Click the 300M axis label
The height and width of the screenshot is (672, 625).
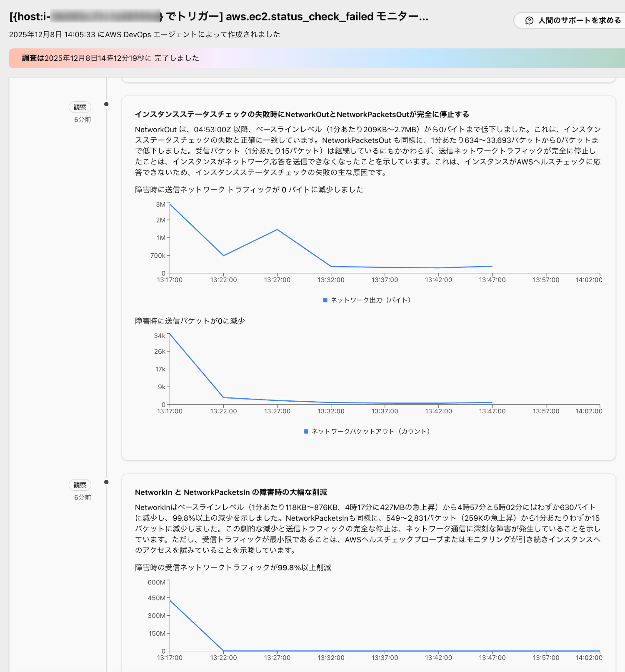(x=157, y=616)
